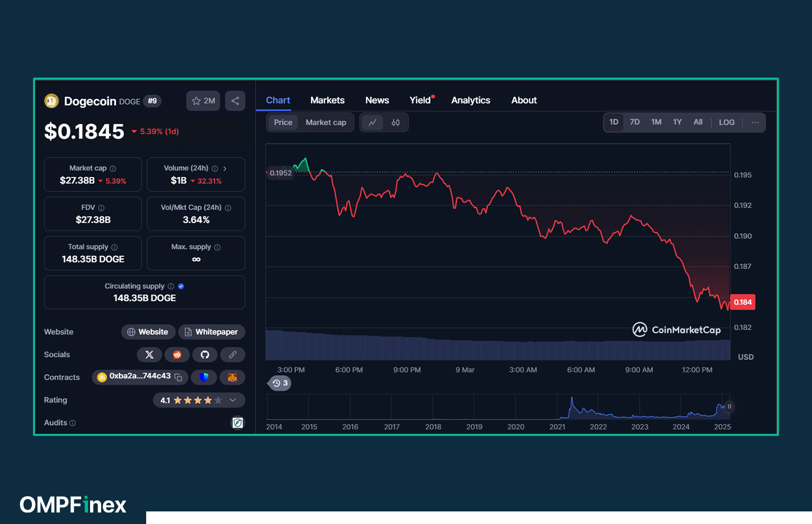Open Market cap info tooltip icon
Viewport: 812px width, 524px height.
pyautogui.click(x=113, y=169)
